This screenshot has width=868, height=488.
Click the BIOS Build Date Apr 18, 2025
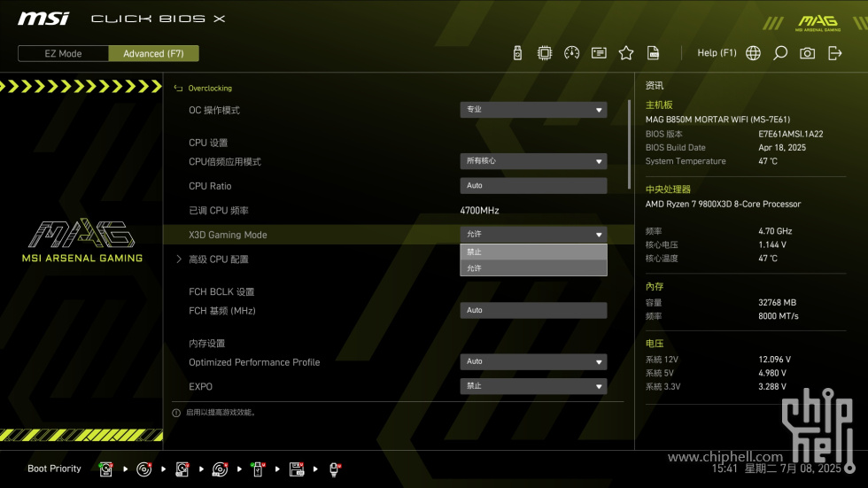pos(782,148)
